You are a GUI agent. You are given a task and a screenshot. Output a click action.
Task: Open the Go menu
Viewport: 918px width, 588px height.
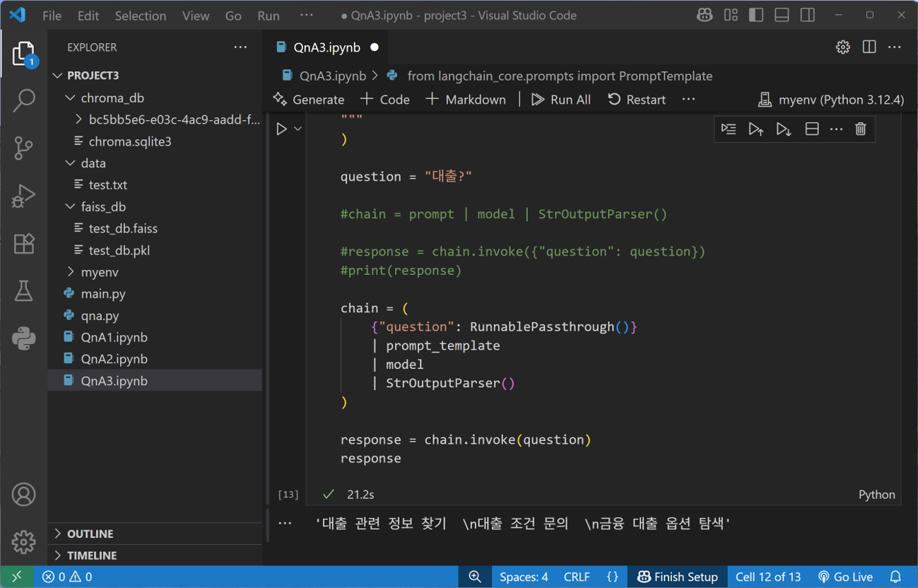(x=233, y=16)
